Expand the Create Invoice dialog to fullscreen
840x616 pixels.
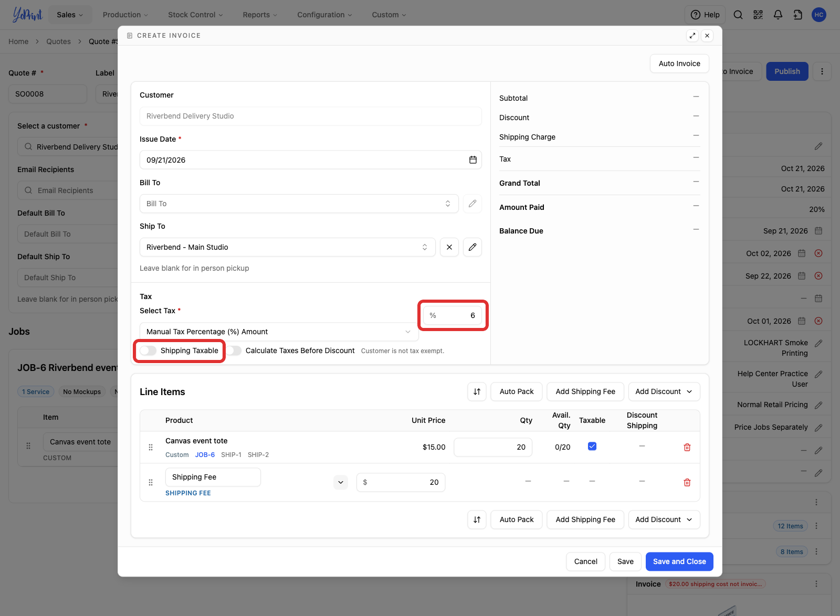692,36
